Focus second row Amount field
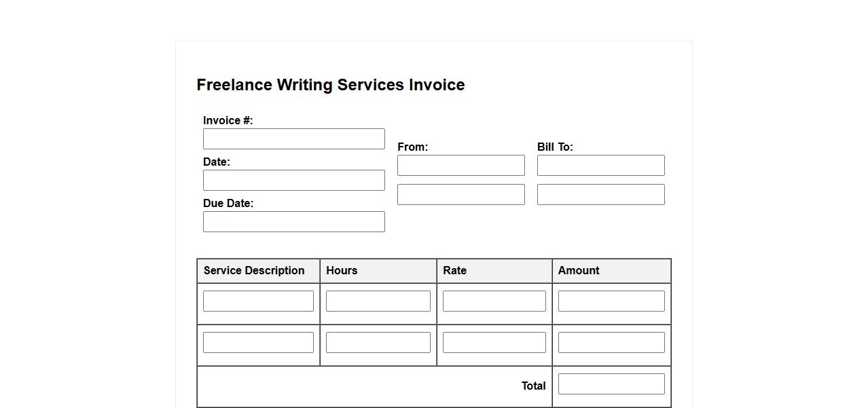This screenshot has height=408, width=868. (611, 343)
